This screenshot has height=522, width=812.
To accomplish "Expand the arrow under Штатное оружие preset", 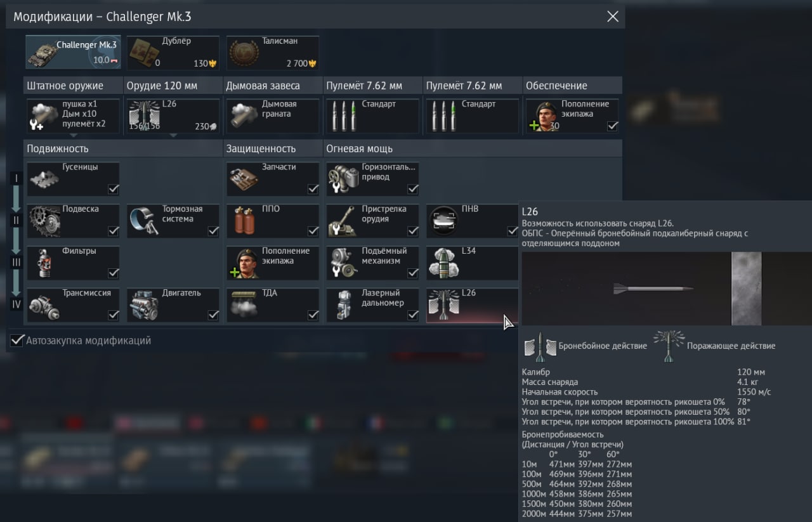I will [x=73, y=136].
